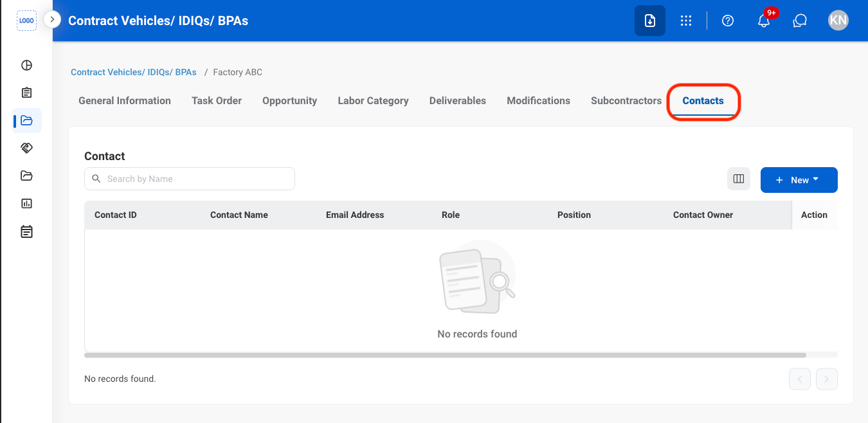The height and width of the screenshot is (423, 868).
Task: Expand the sidebar with the chevron arrow
Action: [x=52, y=20]
